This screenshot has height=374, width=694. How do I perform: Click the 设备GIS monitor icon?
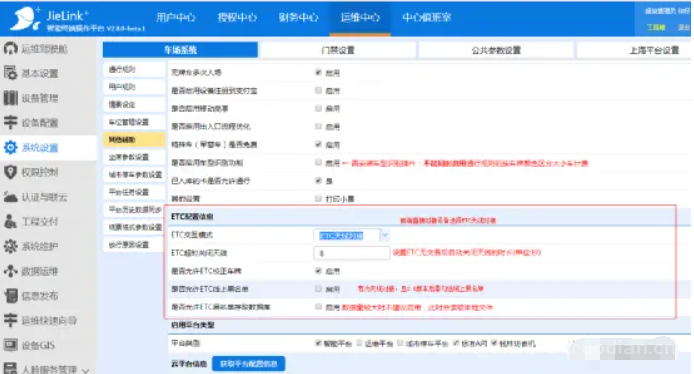[x=10, y=345]
